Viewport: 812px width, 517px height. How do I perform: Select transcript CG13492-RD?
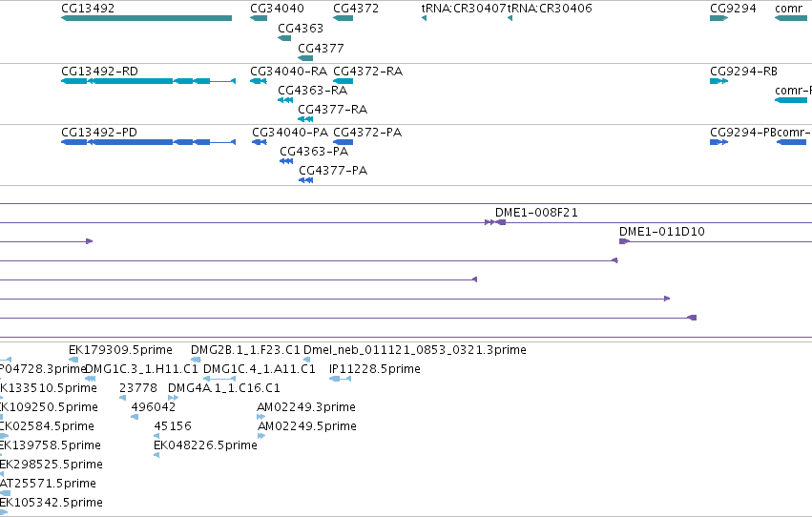point(149,81)
